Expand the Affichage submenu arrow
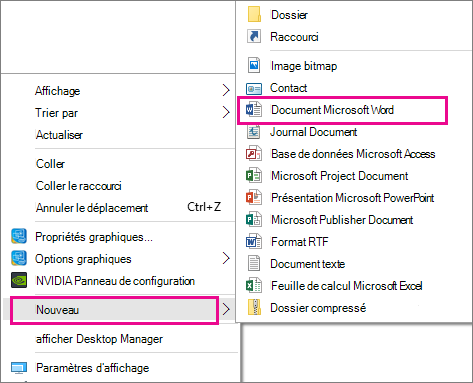 tap(226, 90)
